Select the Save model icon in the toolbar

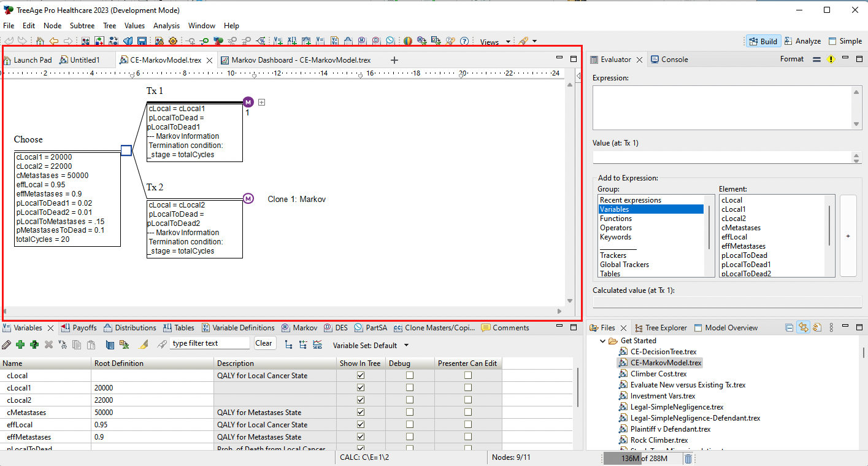click(x=142, y=41)
